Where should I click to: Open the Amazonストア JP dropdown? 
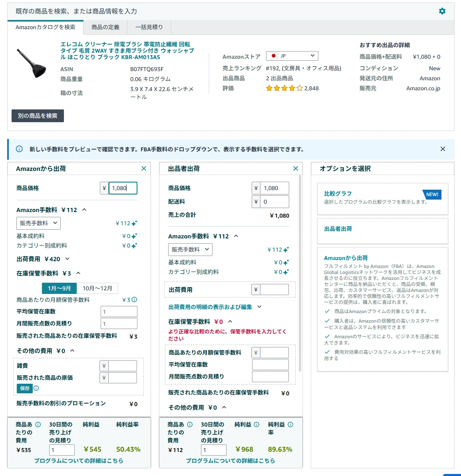click(292, 56)
